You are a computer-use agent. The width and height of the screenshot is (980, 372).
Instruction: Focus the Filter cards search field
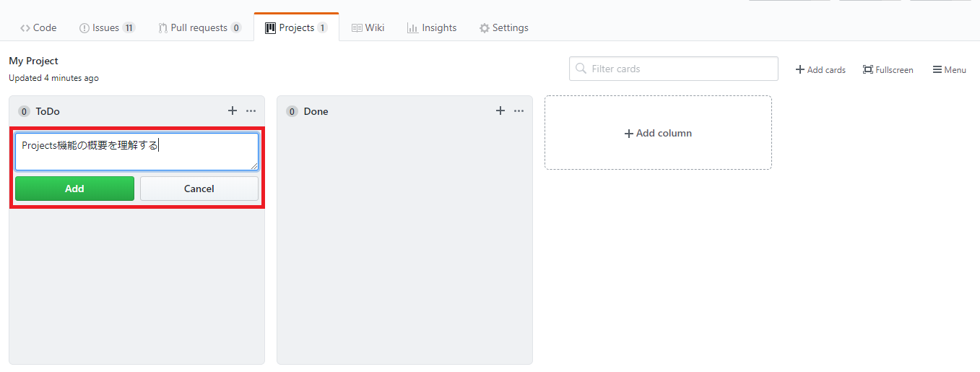click(x=674, y=69)
